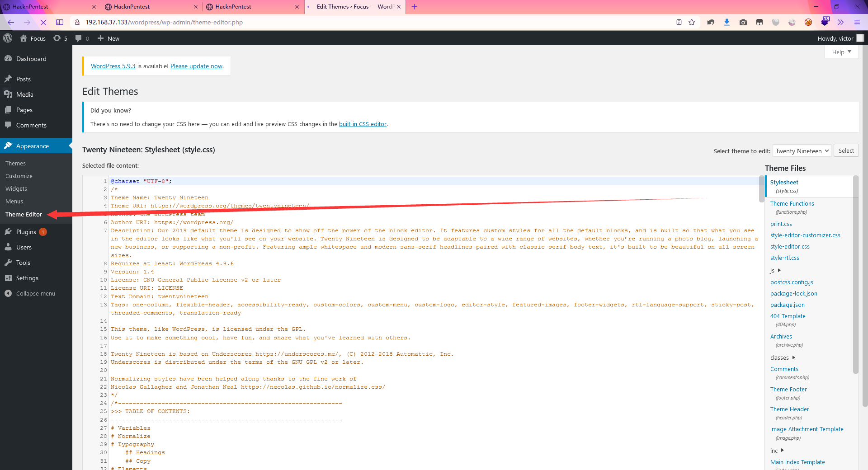Open Theme Functions functions.php file
This screenshot has height=470, width=868.
pos(792,207)
